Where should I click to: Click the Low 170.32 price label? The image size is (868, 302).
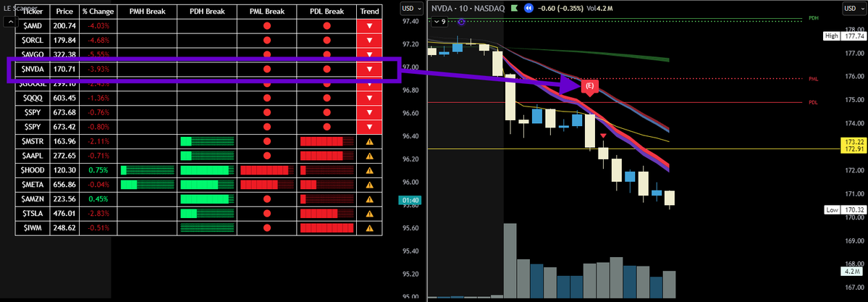844,210
